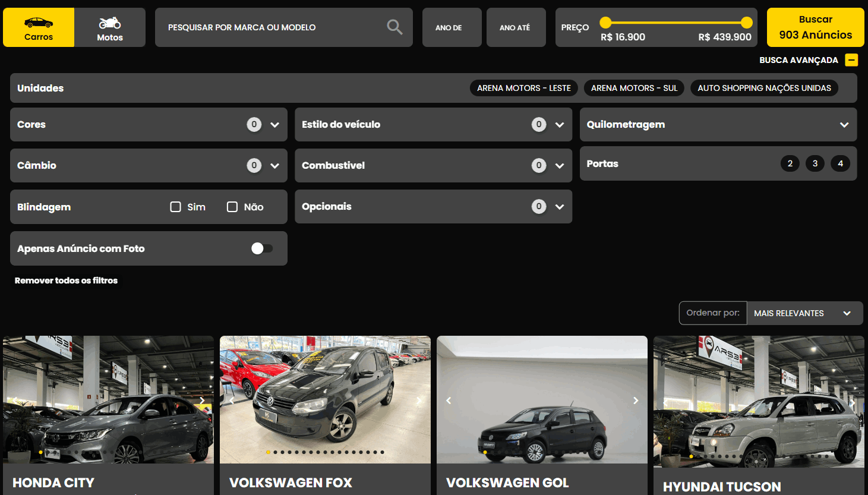
Task: Click the HYUNDAI TUCSON title
Action: 722,487
